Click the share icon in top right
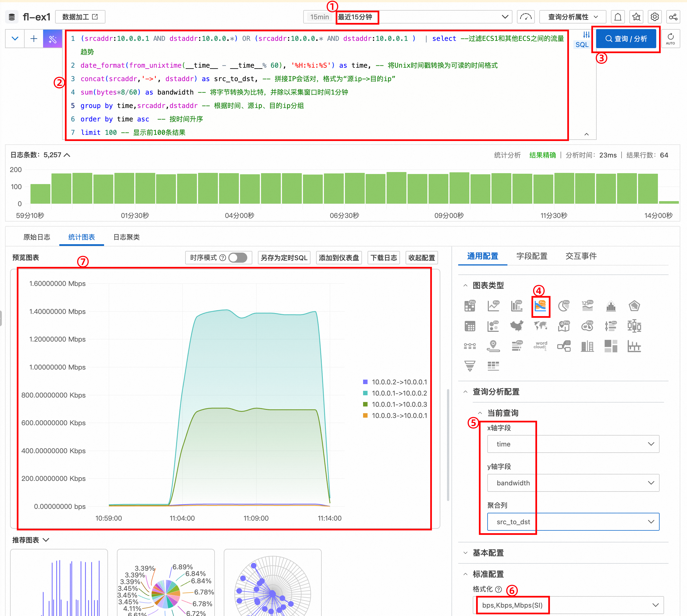The image size is (687, 616). [x=673, y=17]
